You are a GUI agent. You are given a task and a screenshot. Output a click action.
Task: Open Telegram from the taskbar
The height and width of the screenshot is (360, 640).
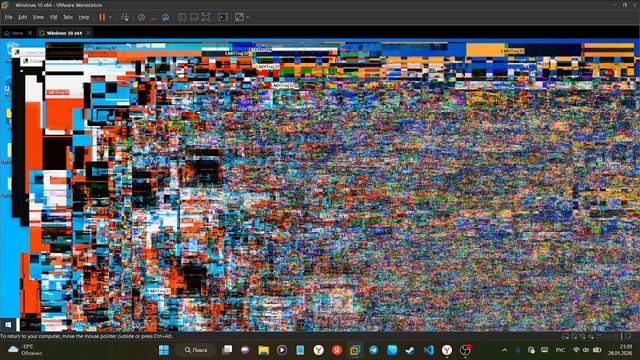373,350
